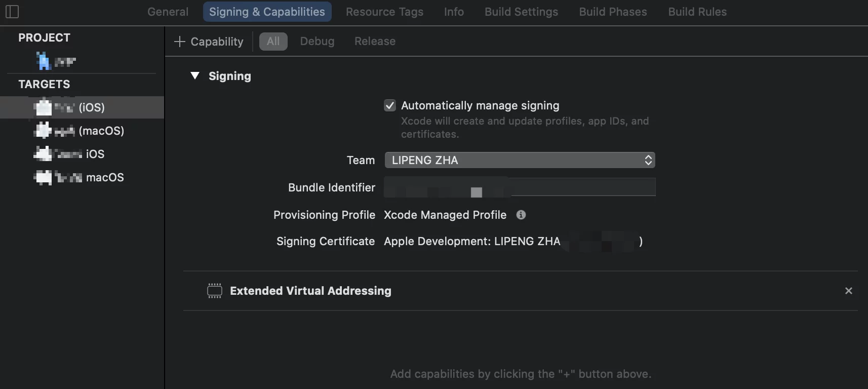This screenshot has height=389, width=868.
Task: Switch to the General tab
Action: (168, 12)
